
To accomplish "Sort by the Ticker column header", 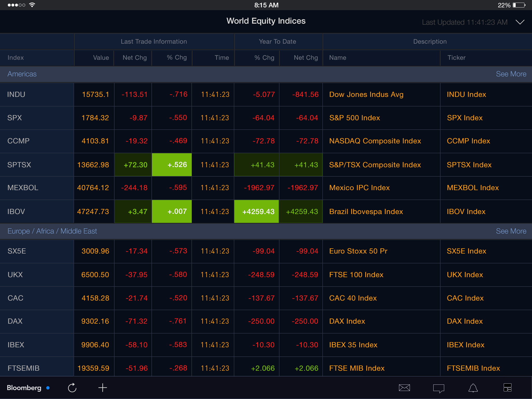I will [x=456, y=58].
